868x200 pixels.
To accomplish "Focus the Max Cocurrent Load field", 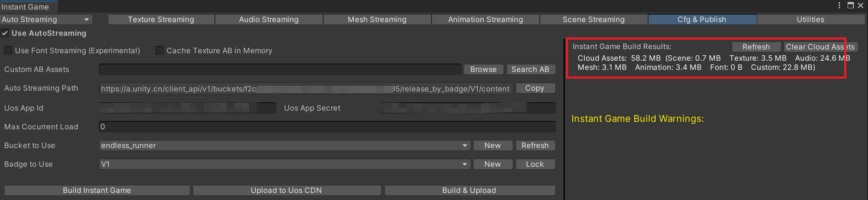I will pos(327,127).
